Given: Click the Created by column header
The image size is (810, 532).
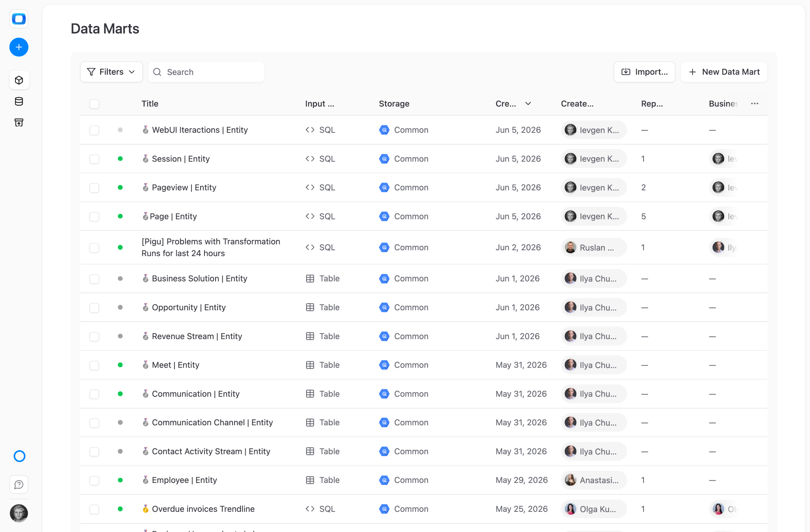Looking at the screenshot, I should click(577, 104).
